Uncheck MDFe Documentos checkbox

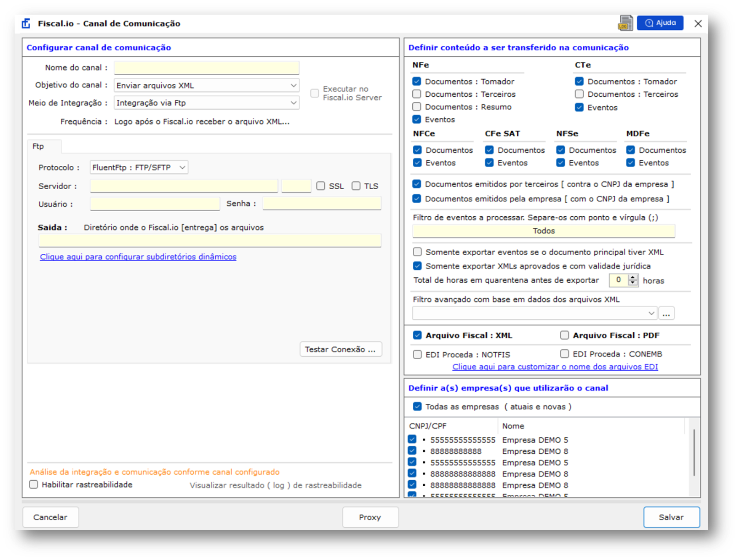click(630, 150)
